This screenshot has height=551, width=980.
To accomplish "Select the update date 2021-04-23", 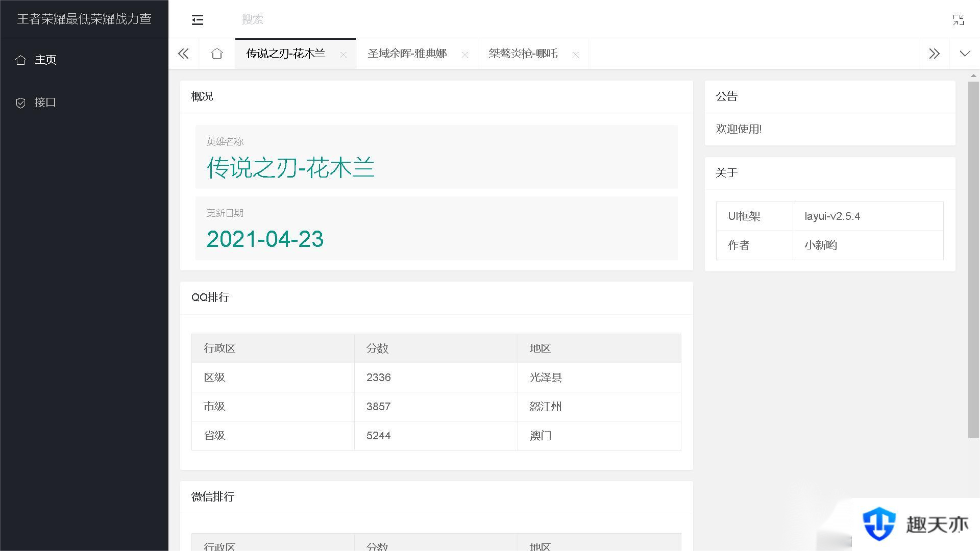I will [x=265, y=239].
